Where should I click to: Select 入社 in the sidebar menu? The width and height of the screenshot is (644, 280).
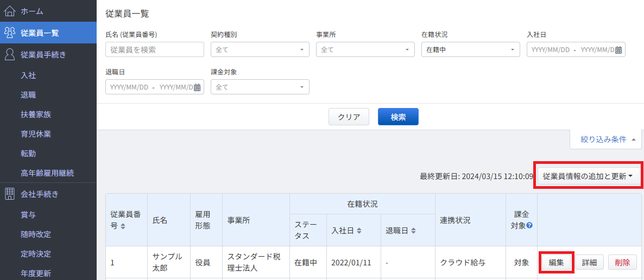click(28, 75)
